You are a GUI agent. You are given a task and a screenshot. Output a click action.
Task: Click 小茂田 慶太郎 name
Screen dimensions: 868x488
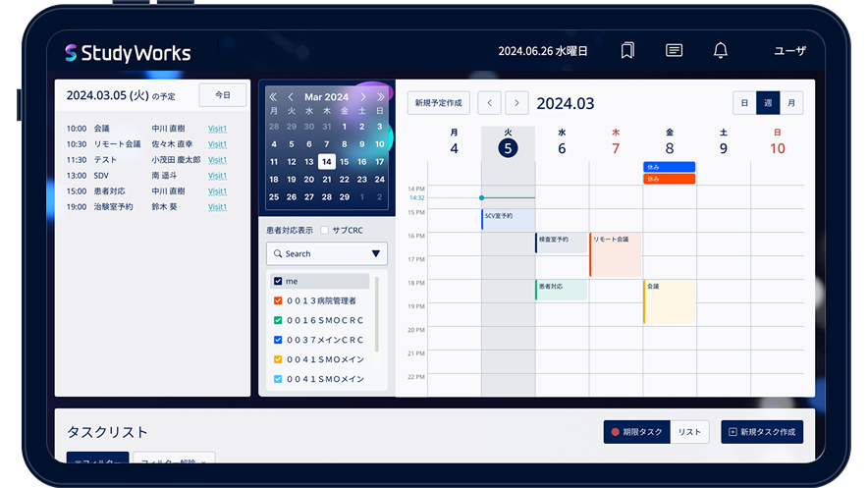(176, 160)
